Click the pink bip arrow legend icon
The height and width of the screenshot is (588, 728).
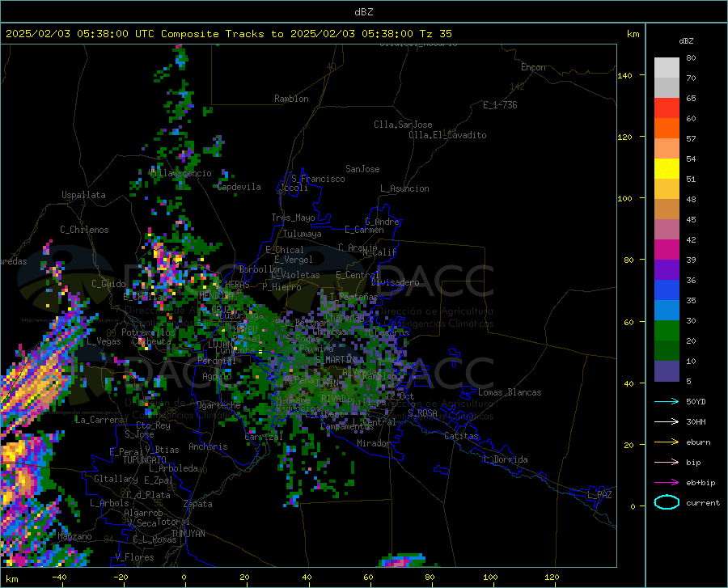tap(667, 463)
